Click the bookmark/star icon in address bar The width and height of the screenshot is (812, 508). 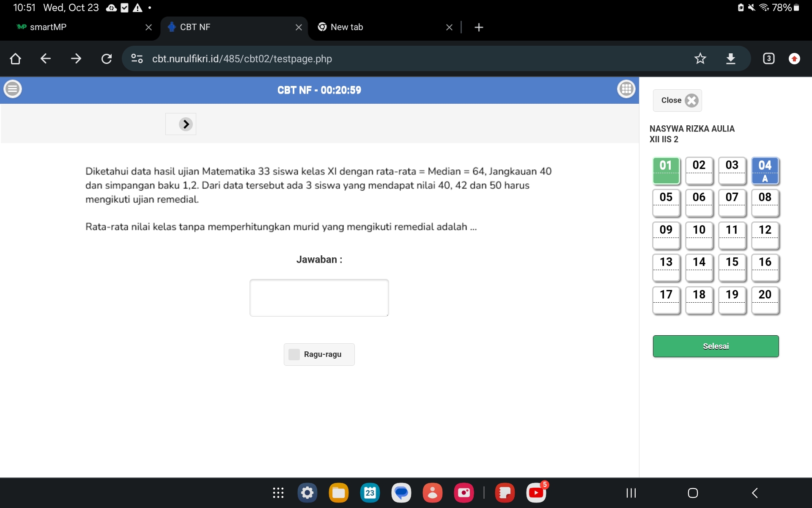click(x=700, y=58)
